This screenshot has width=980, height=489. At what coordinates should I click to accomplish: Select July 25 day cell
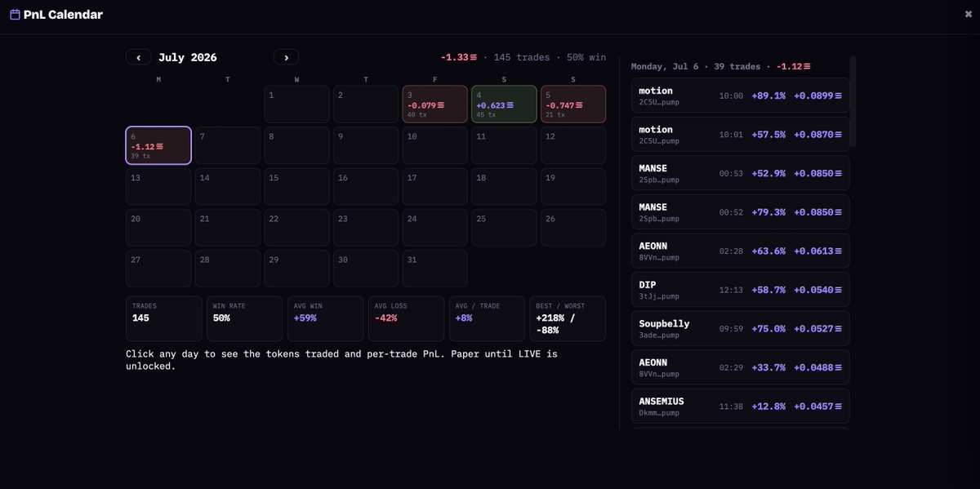(504, 227)
